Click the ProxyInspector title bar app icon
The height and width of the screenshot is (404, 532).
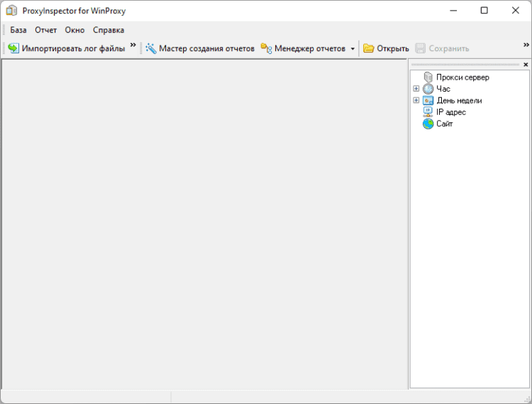pyautogui.click(x=11, y=11)
